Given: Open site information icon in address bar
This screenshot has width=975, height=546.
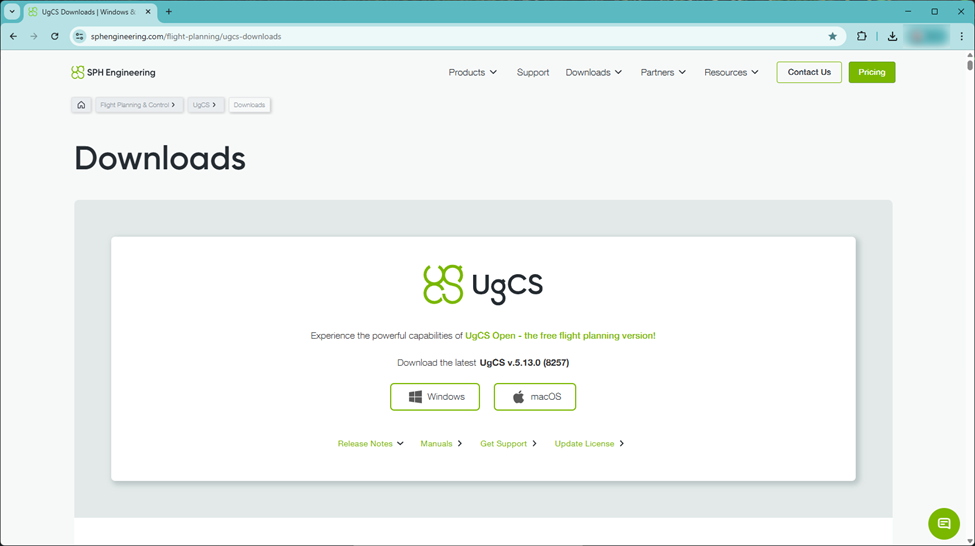Looking at the screenshot, I should pyautogui.click(x=79, y=36).
